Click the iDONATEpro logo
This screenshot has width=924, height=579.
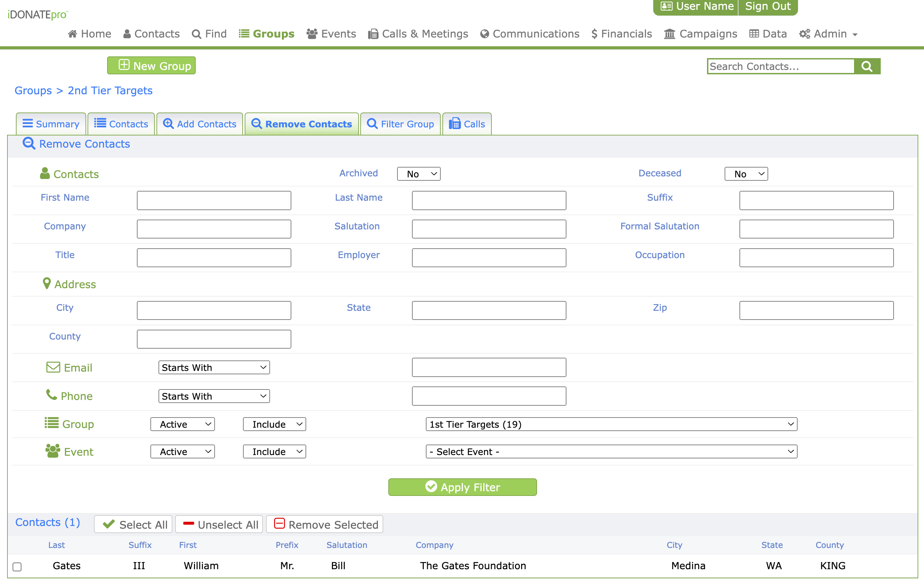(x=38, y=15)
